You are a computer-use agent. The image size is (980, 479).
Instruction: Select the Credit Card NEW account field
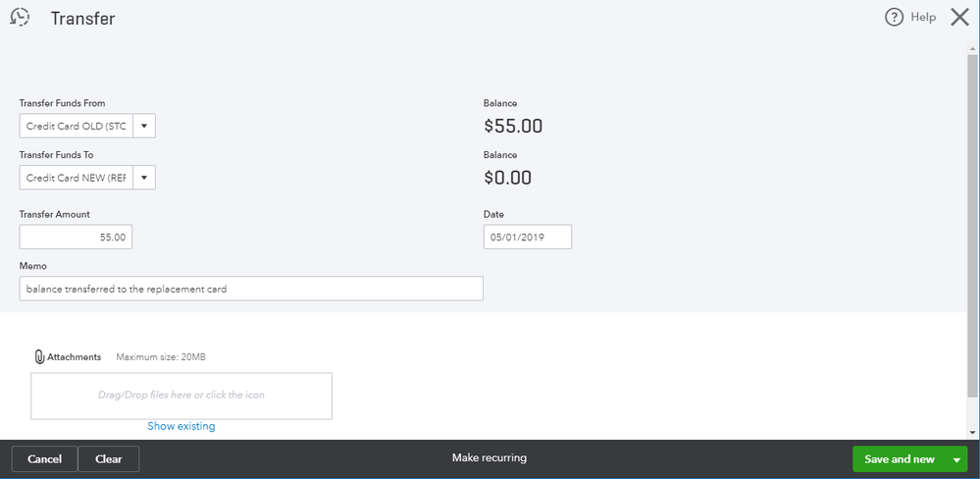77,178
